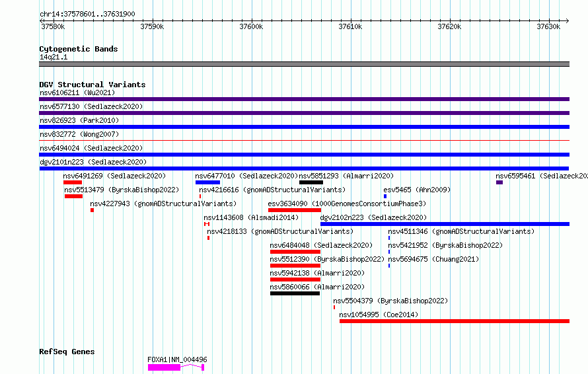Click the dgv2101n223 (Sedlazeck2020) blue bar
Image resolution: width=588 pixels, height=374 pixels.
[304, 168]
